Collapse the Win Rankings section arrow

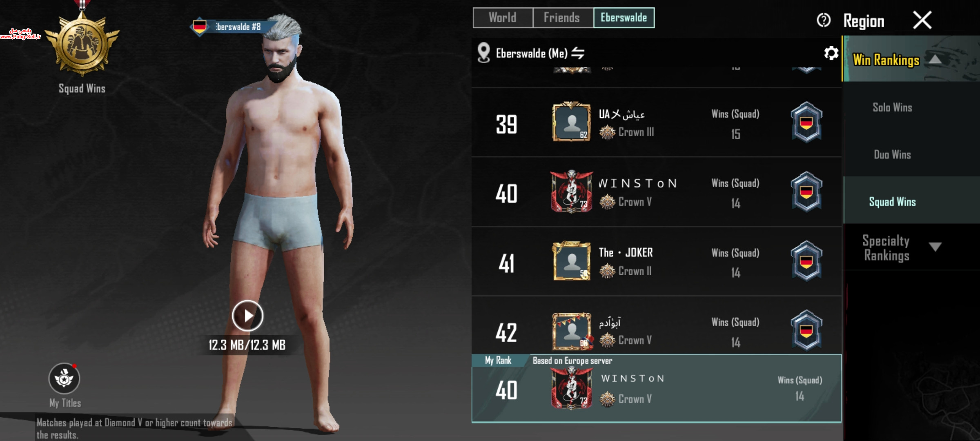pyautogui.click(x=935, y=60)
